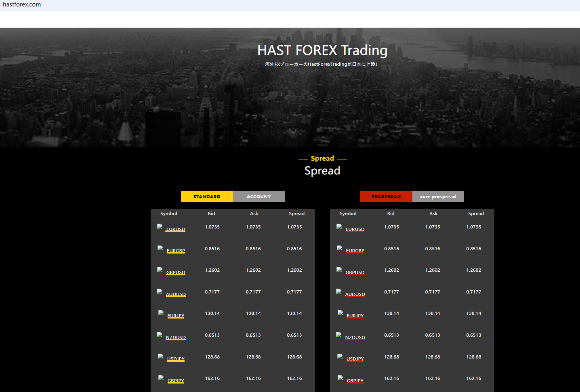Click the broken flag image beside USDJPY in the Prospread table
This screenshot has width=580, height=392.
pyautogui.click(x=340, y=356)
